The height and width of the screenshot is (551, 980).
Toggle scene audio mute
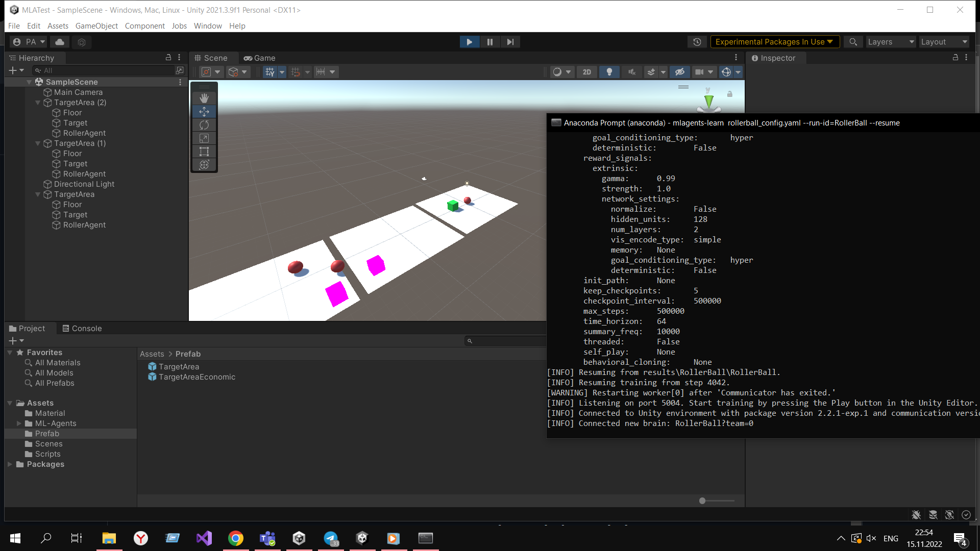pos(631,72)
